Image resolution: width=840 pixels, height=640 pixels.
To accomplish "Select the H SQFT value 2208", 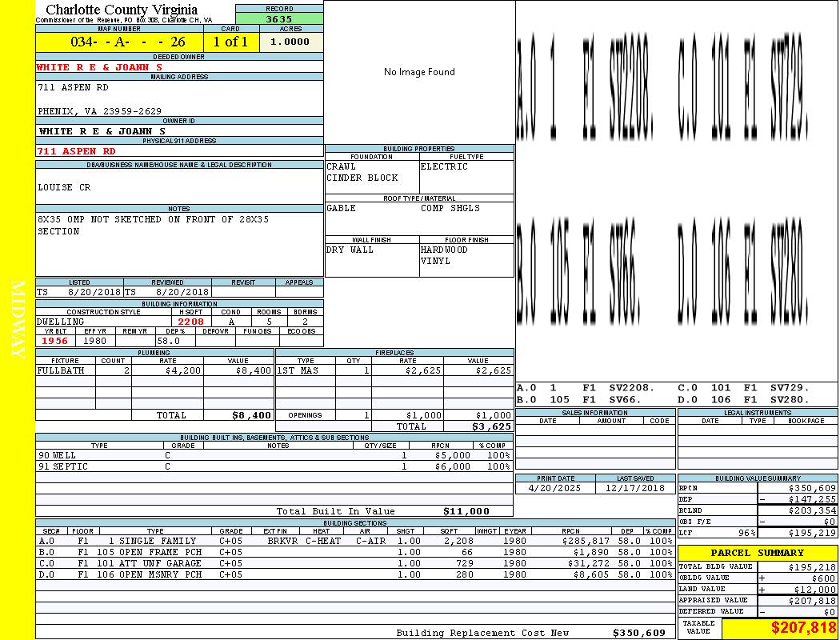I will coord(190,322).
